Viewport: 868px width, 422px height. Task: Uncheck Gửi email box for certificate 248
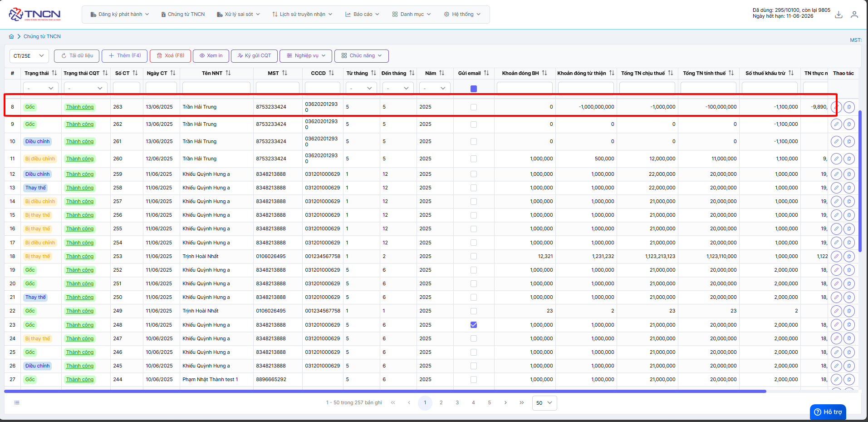coord(474,325)
